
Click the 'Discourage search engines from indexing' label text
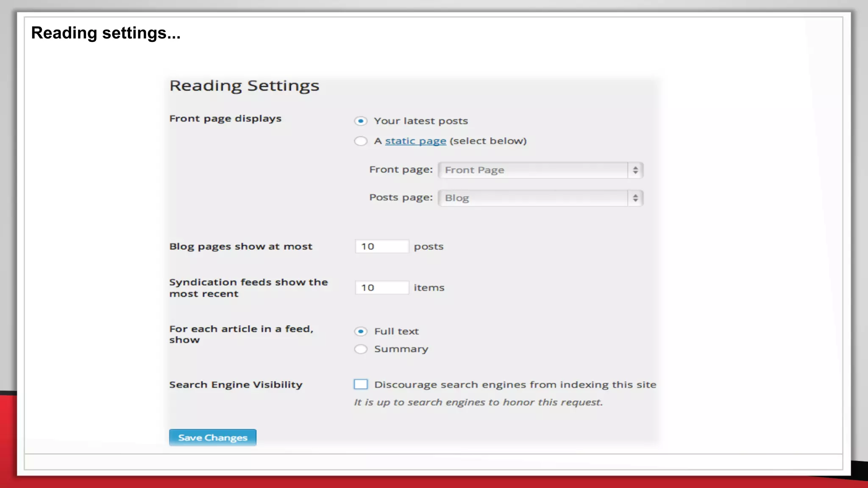pos(515,385)
